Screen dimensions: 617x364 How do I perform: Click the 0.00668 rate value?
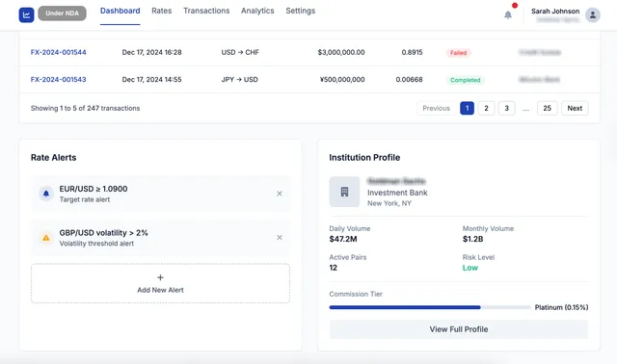pyautogui.click(x=409, y=79)
